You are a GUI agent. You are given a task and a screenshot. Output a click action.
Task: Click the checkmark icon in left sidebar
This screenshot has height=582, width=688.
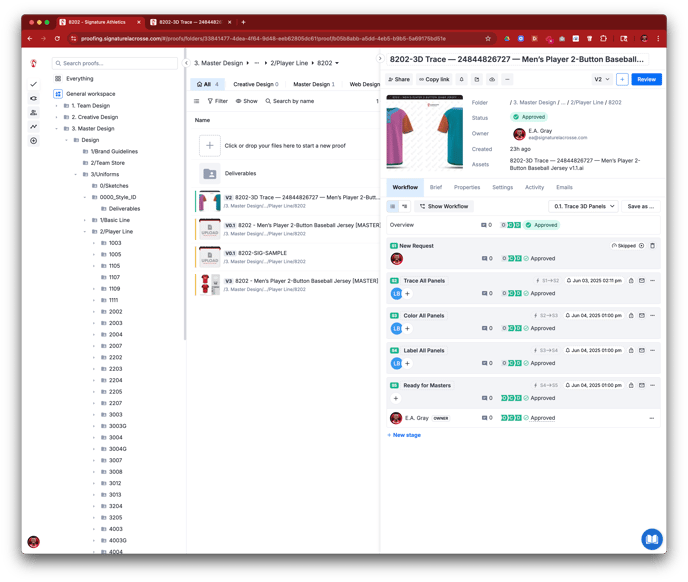[x=34, y=84]
